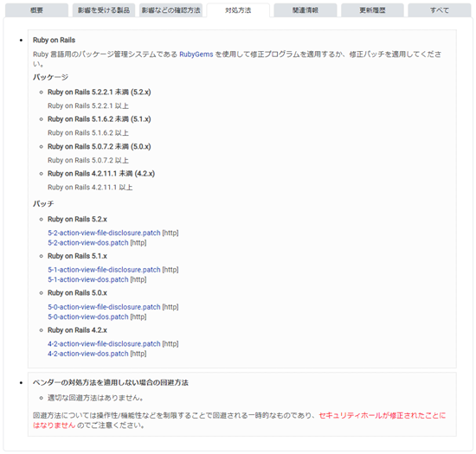Screen dimensions: 476x454
Task: Open 4-2-action-view-dos.patch link
Action: tap(88, 354)
